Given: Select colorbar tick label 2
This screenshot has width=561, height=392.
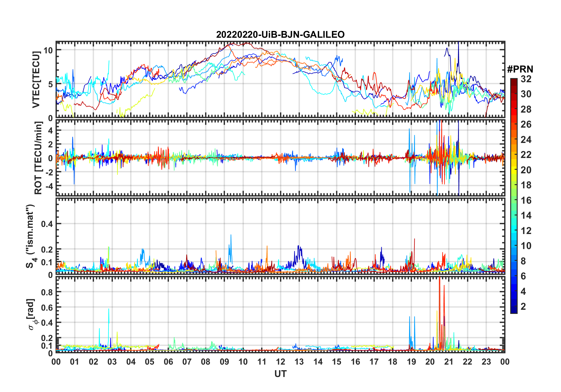Looking at the screenshot, I should (x=523, y=307).
